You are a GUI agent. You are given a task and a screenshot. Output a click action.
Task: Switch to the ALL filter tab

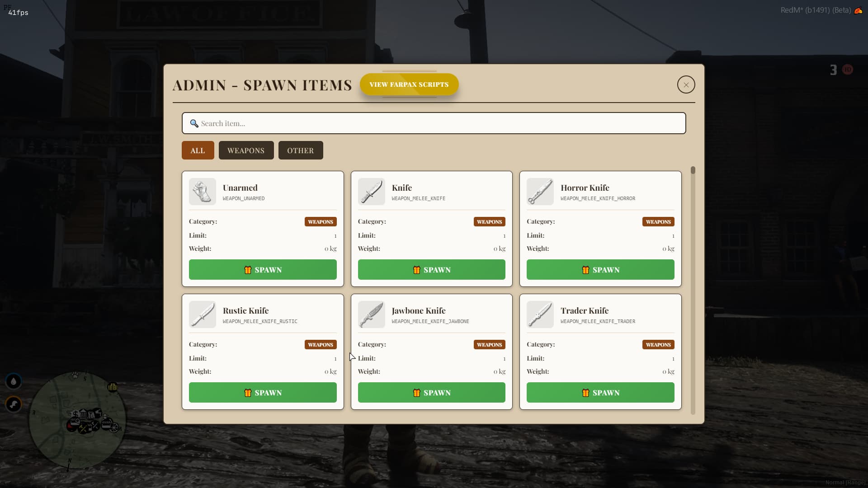198,150
